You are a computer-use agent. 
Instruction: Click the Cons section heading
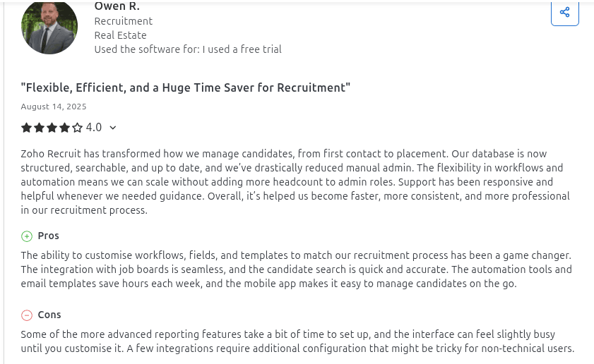pyautogui.click(x=49, y=315)
